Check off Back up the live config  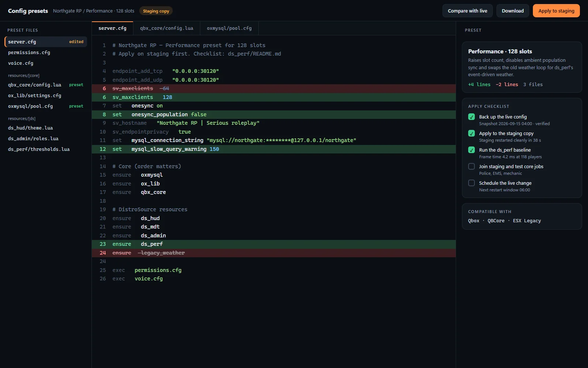coord(472,117)
